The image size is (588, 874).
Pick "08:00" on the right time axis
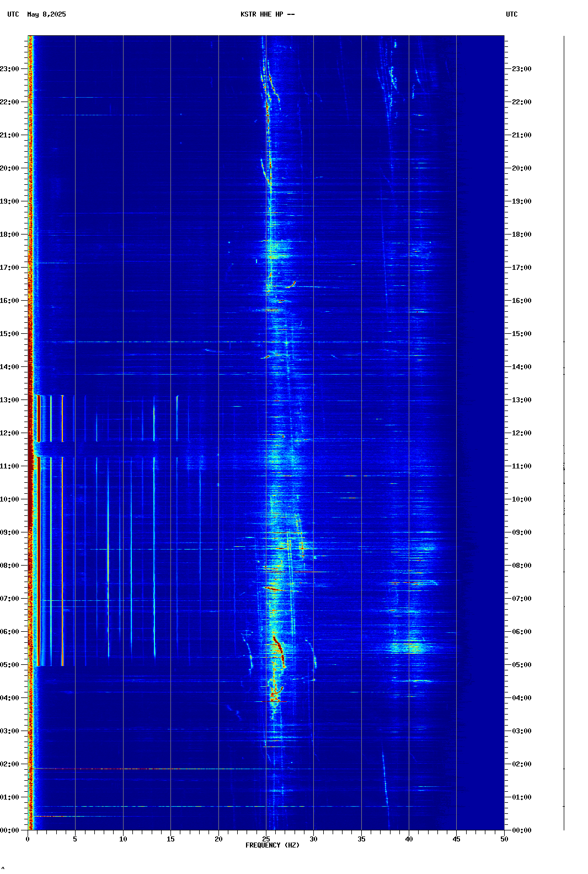(522, 566)
